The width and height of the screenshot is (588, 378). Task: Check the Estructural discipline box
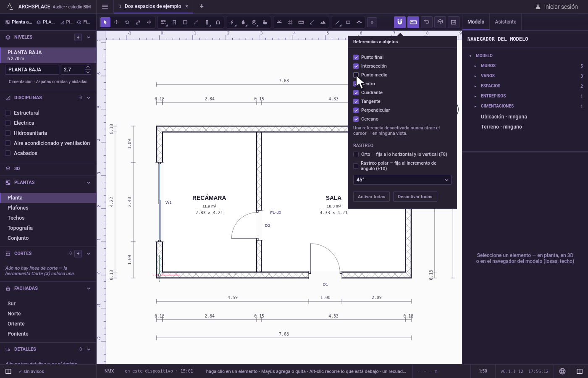point(8,113)
